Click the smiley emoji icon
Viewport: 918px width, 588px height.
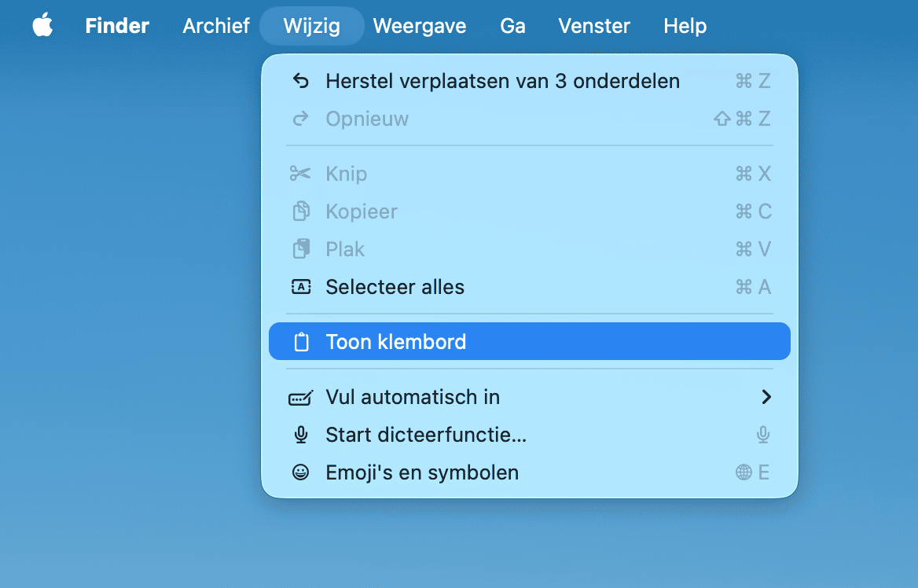point(300,472)
